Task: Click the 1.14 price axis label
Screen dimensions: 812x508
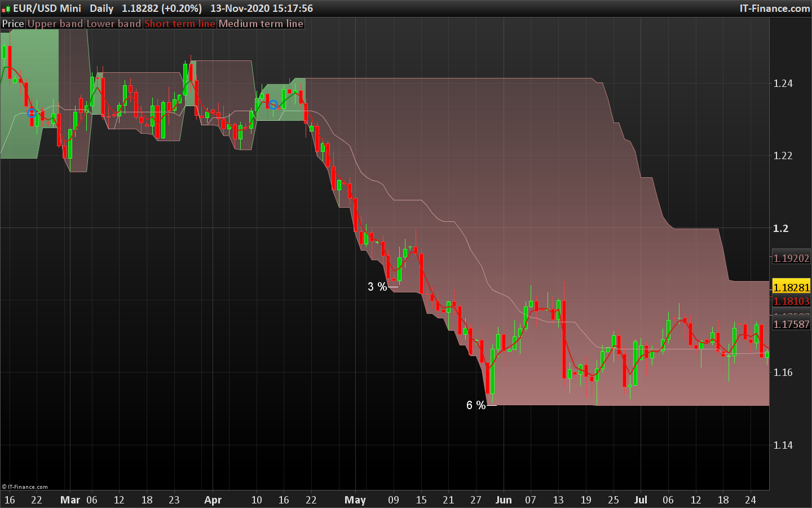Action: (x=783, y=445)
